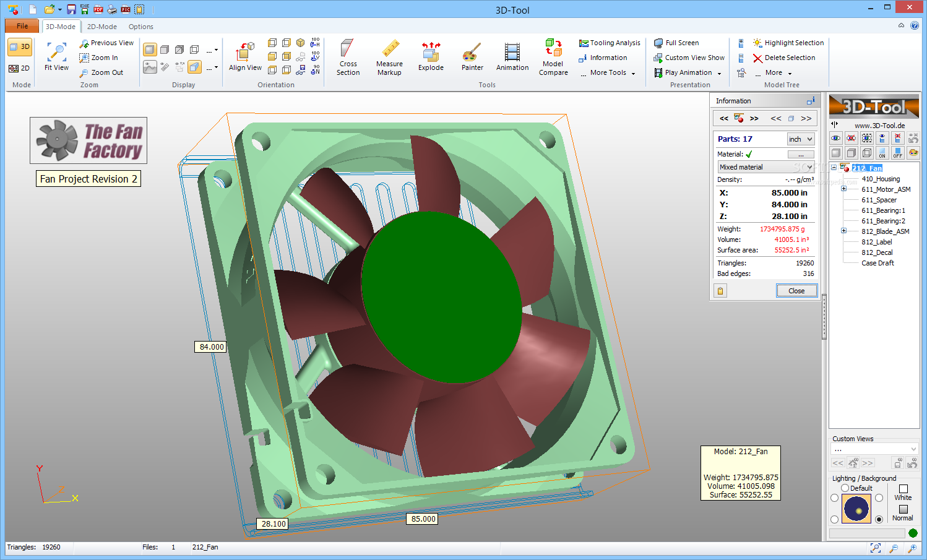Screen dimensions: 927x560
Task: Click Custom View Show
Action: [689, 58]
